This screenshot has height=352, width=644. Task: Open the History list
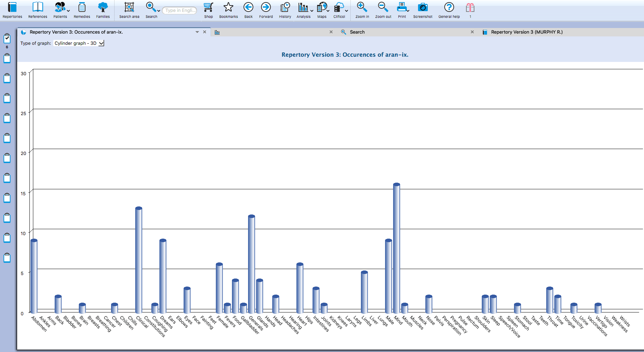285,10
